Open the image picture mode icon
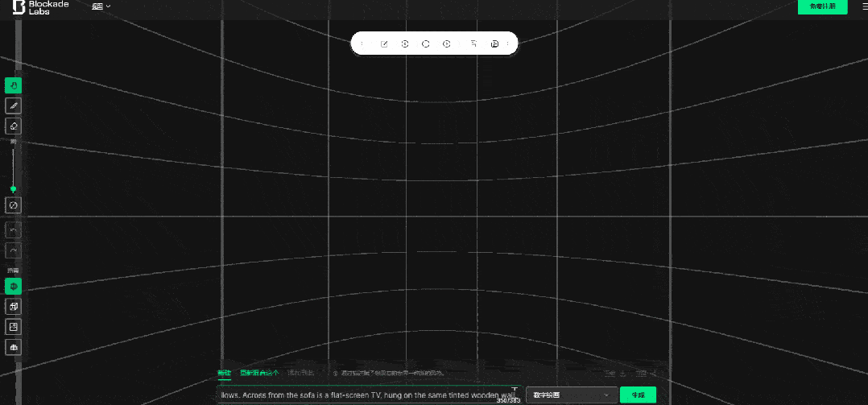 [x=13, y=326]
